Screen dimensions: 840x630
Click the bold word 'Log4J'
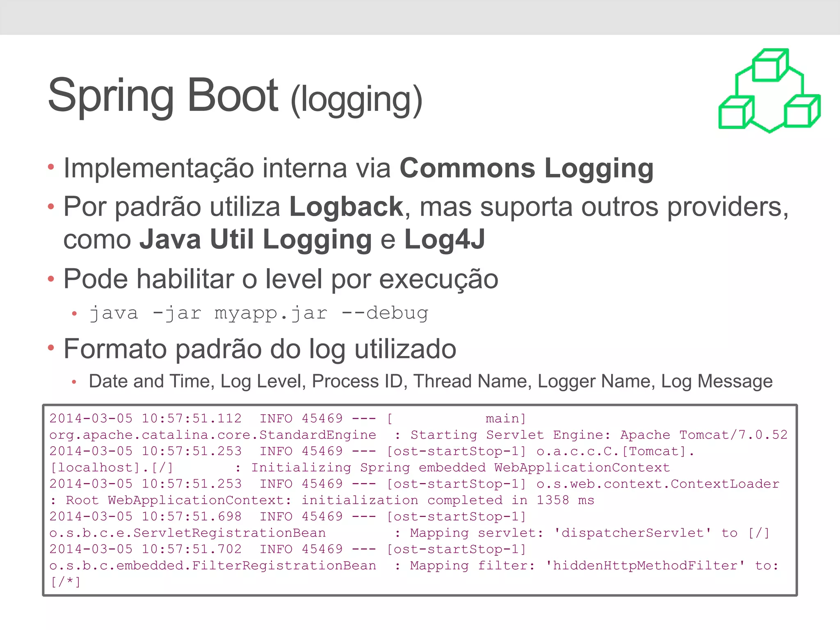click(x=445, y=239)
